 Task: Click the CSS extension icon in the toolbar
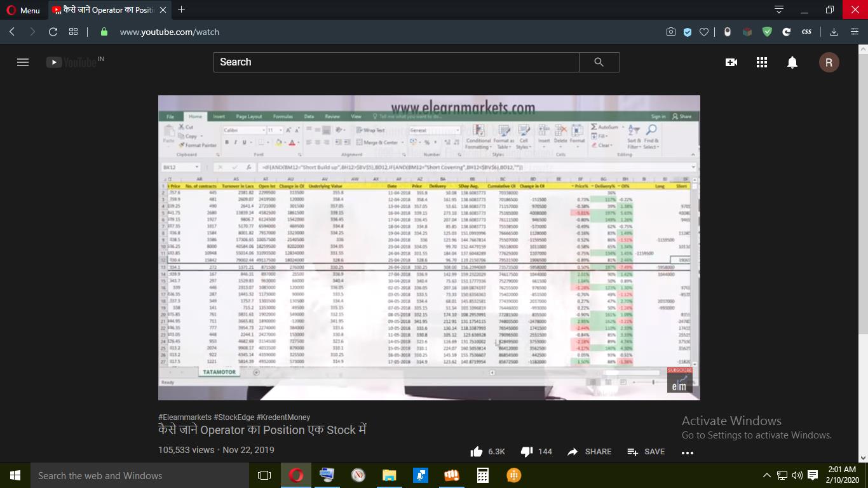pyautogui.click(x=806, y=30)
